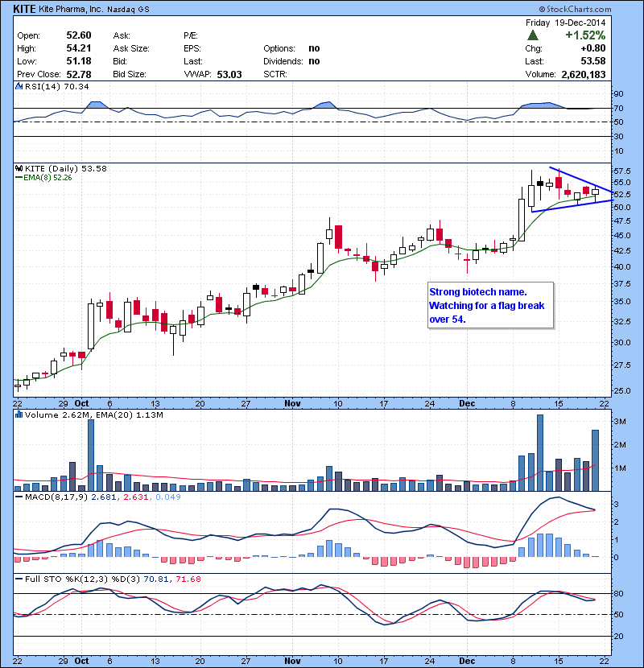The height and width of the screenshot is (668, 644).
Task: Click the MACD(8,17,9) label
Action: [x=56, y=497]
